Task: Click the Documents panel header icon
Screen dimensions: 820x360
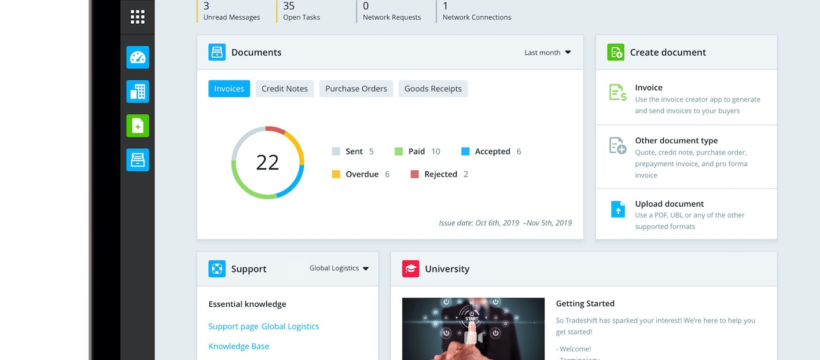Action: tap(217, 52)
